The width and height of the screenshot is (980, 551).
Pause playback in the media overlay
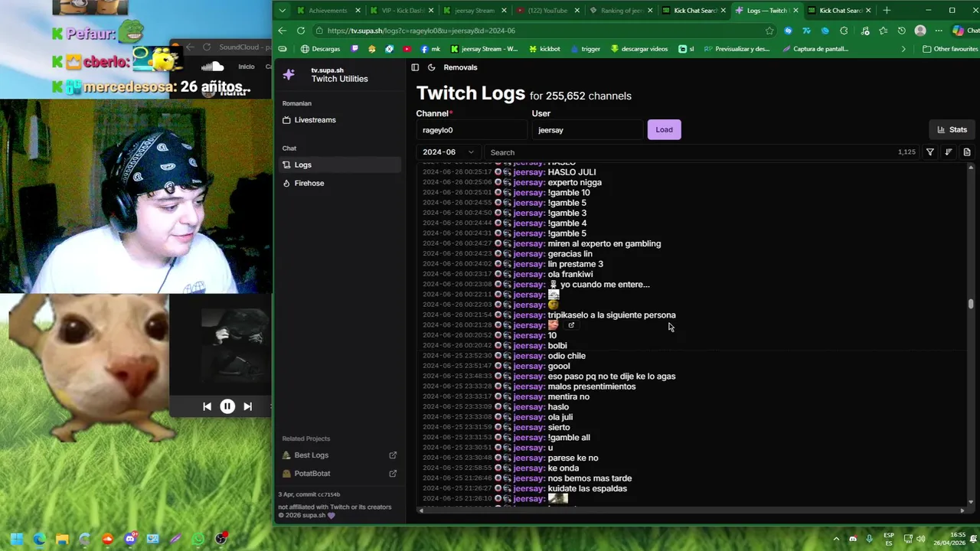pyautogui.click(x=227, y=406)
